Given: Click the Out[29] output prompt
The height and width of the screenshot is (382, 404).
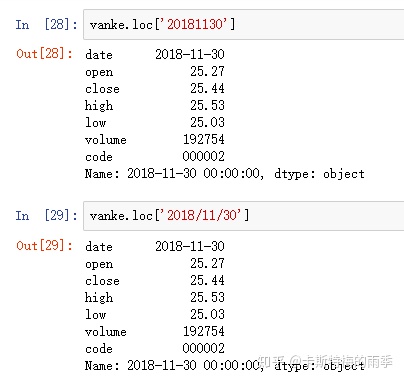Looking at the screenshot, I should pyautogui.click(x=44, y=246).
